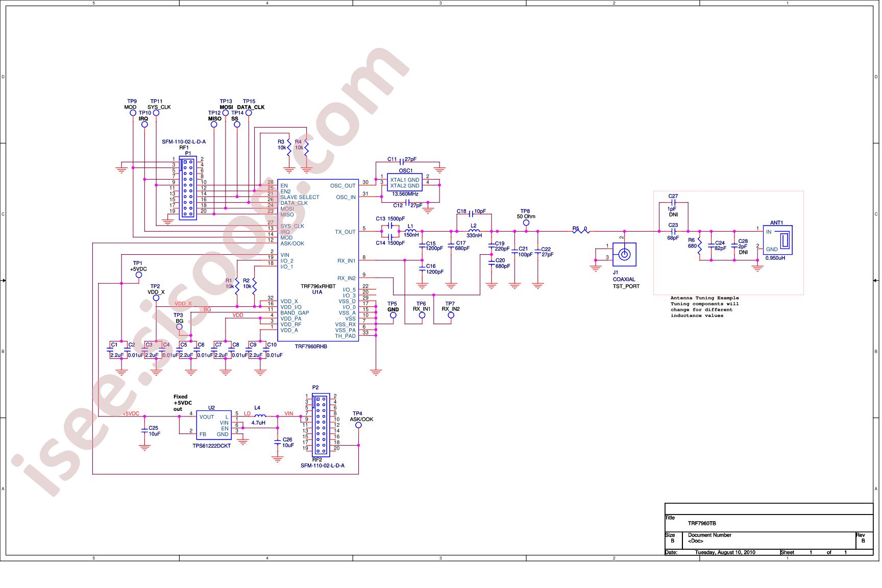This screenshot has height=588, width=882.
Task: Select inductor L1 150nH symbol
Action: point(411,232)
